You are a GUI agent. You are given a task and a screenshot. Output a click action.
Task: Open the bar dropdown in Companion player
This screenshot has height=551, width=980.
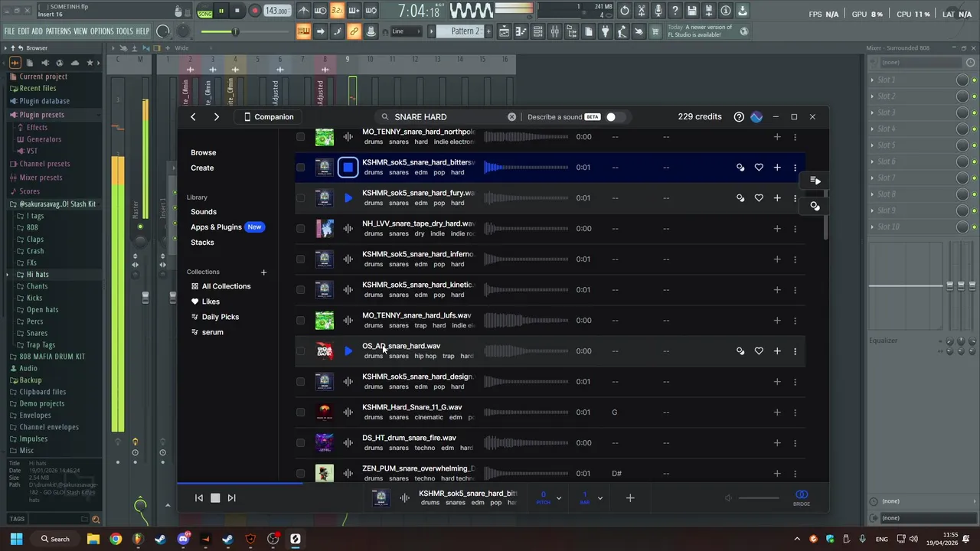click(599, 498)
